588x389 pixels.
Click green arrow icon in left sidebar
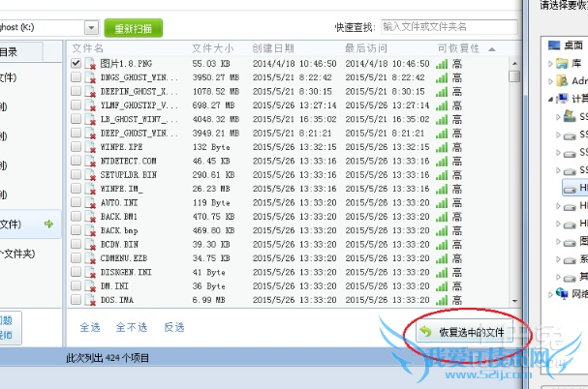(48, 224)
